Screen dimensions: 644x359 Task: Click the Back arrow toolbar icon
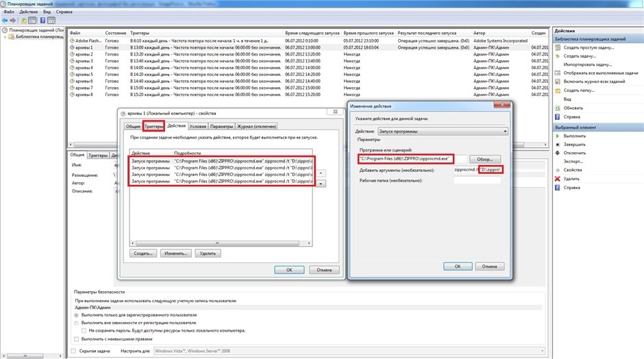click(5, 20)
